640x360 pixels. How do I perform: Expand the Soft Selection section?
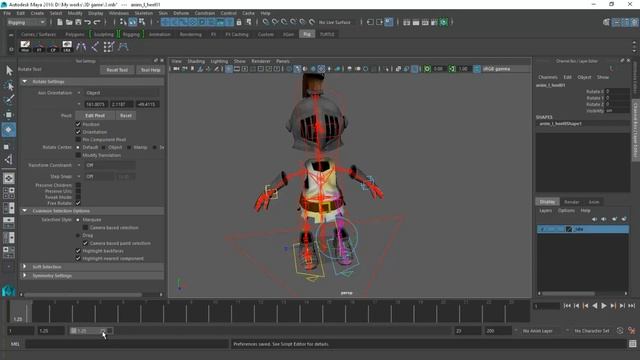coord(24,267)
